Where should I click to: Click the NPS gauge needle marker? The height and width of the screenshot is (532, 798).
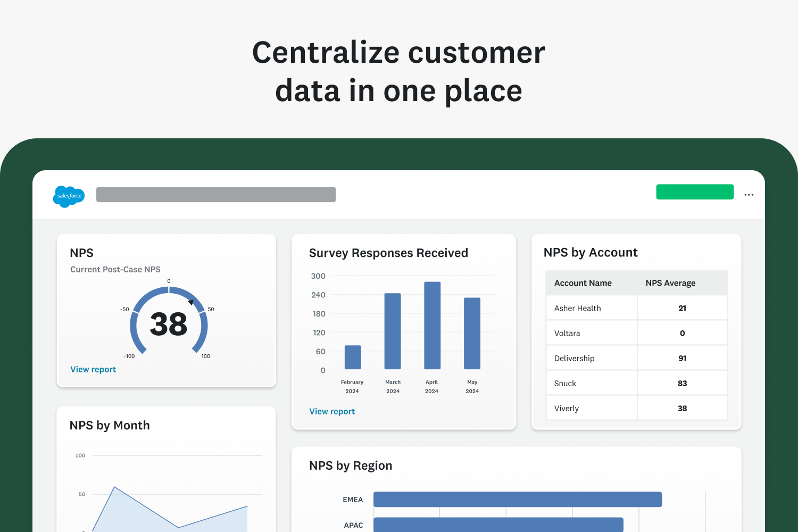coord(191,302)
